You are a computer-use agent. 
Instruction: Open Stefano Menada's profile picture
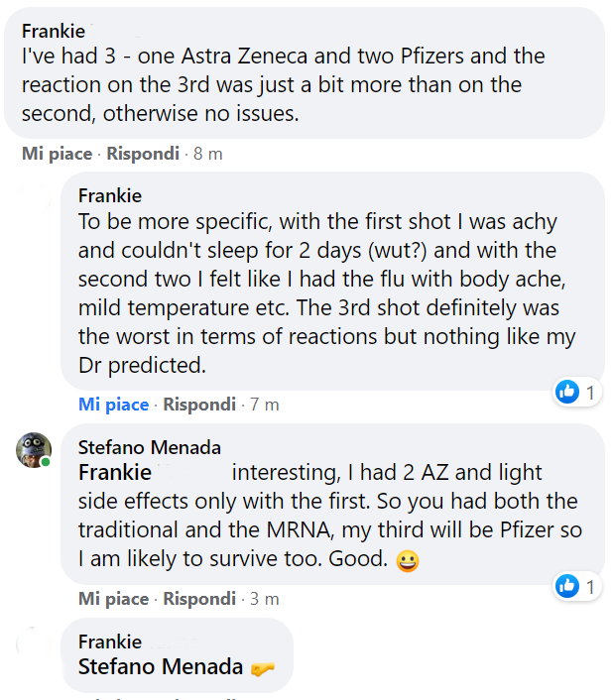[34, 450]
